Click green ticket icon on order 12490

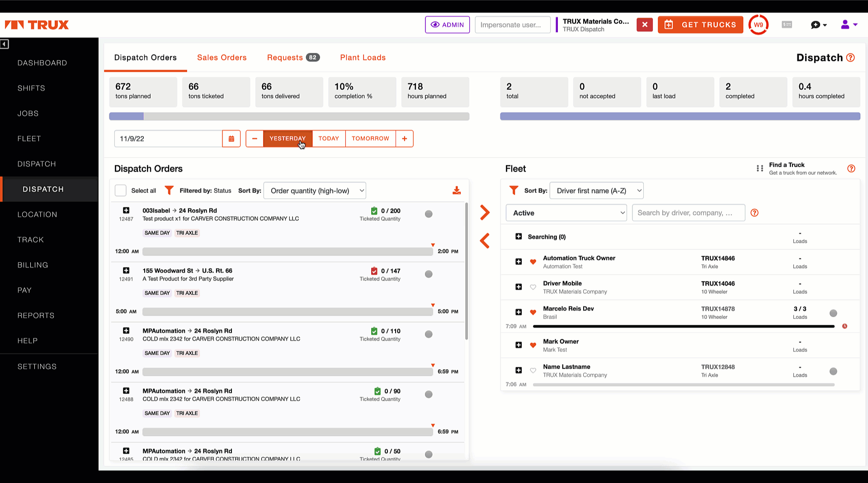point(374,331)
